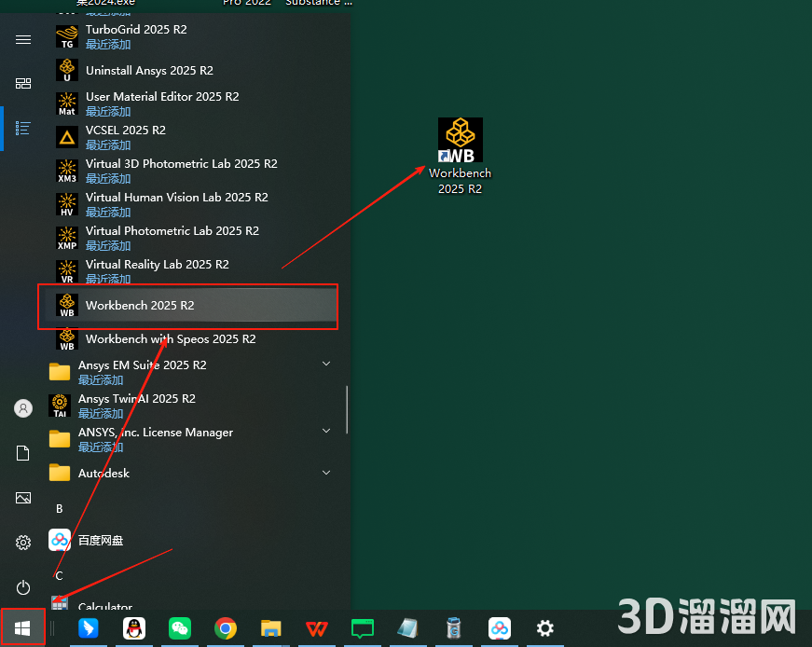812x647 pixels.
Task: Toggle the Start menu hamburger expand button
Action: pos(23,39)
